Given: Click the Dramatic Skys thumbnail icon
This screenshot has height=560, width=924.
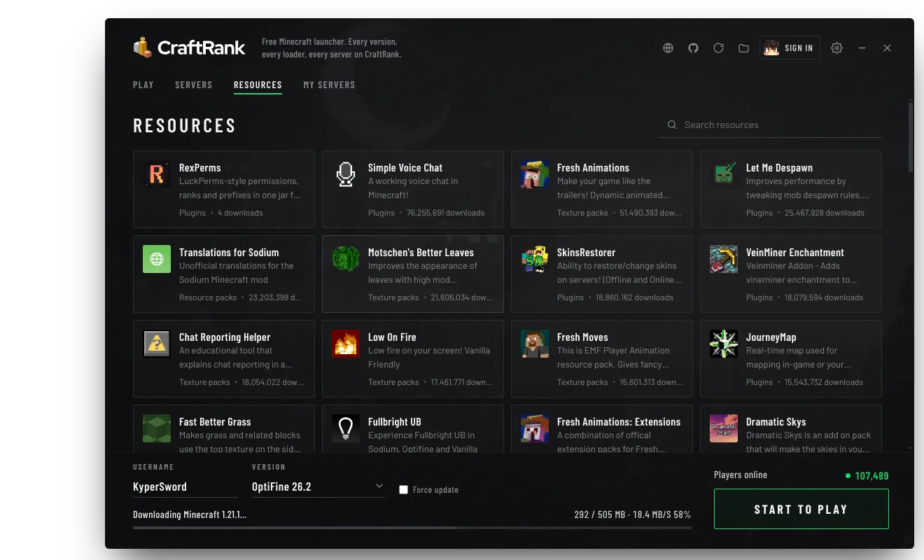Looking at the screenshot, I should pos(724,428).
